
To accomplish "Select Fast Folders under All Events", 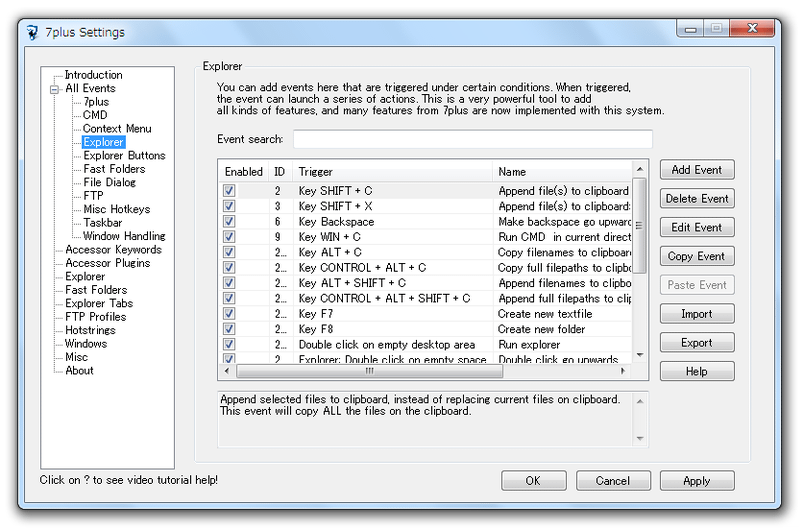I will [114, 169].
